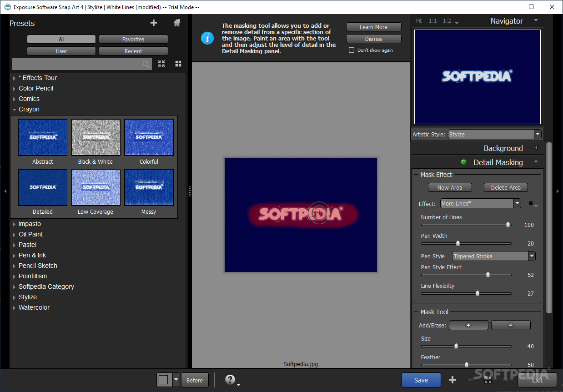Expand the Background panel arrow
This screenshot has width=563, height=392.
tap(536, 148)
